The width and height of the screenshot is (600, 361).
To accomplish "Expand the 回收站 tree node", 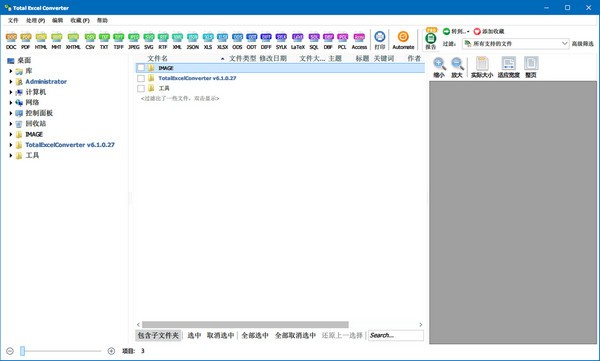I will 11,124.
